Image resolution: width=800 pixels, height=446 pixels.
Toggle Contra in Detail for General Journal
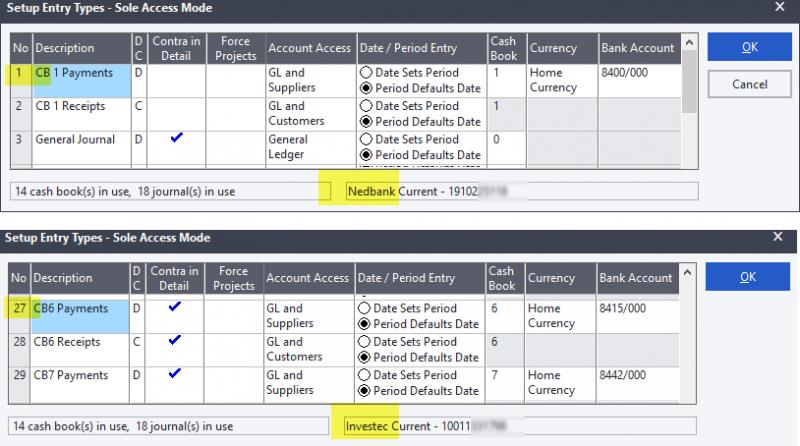176,140
